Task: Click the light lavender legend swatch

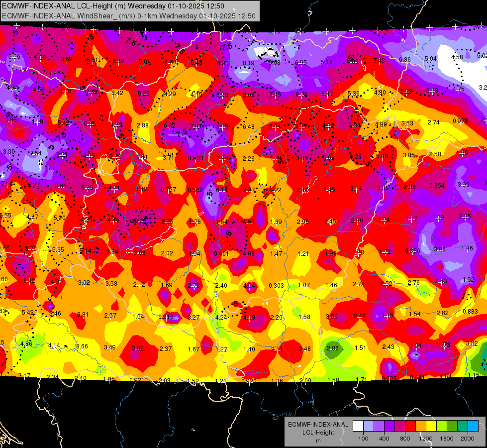Action: click(369, 426)
